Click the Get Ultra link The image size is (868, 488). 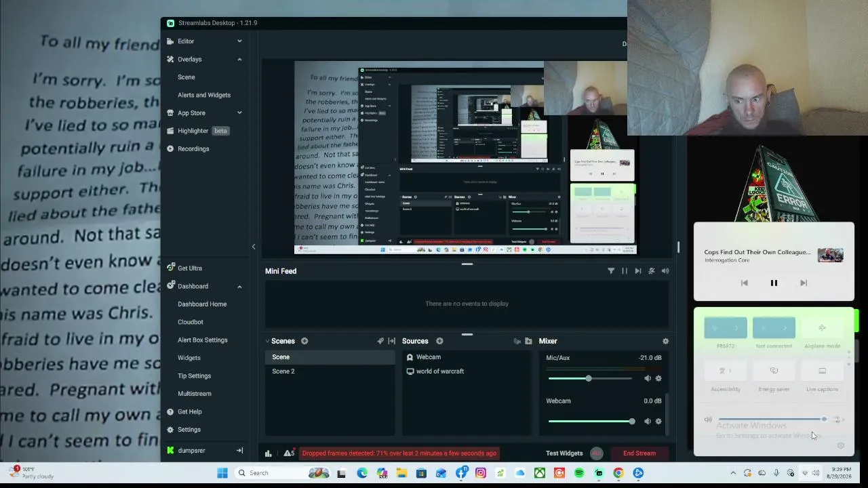coord(189,268)
